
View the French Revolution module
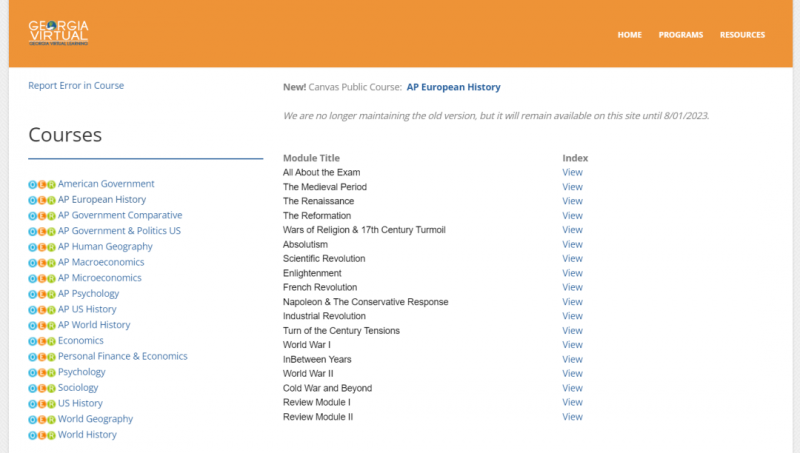click(x=572, y=287)
